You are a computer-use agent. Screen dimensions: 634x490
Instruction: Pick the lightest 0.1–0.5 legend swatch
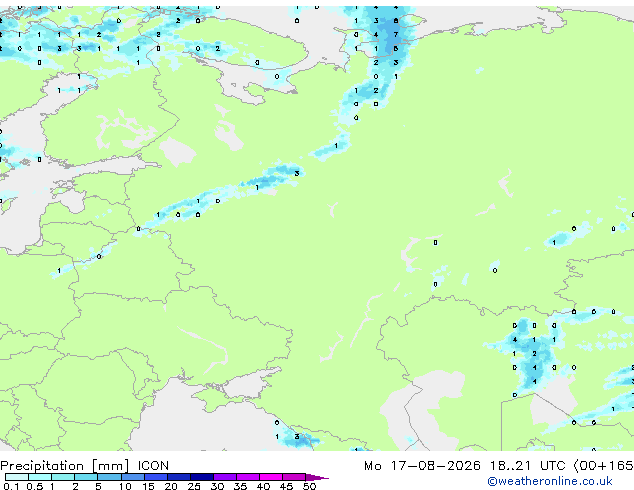click(17, 477)
